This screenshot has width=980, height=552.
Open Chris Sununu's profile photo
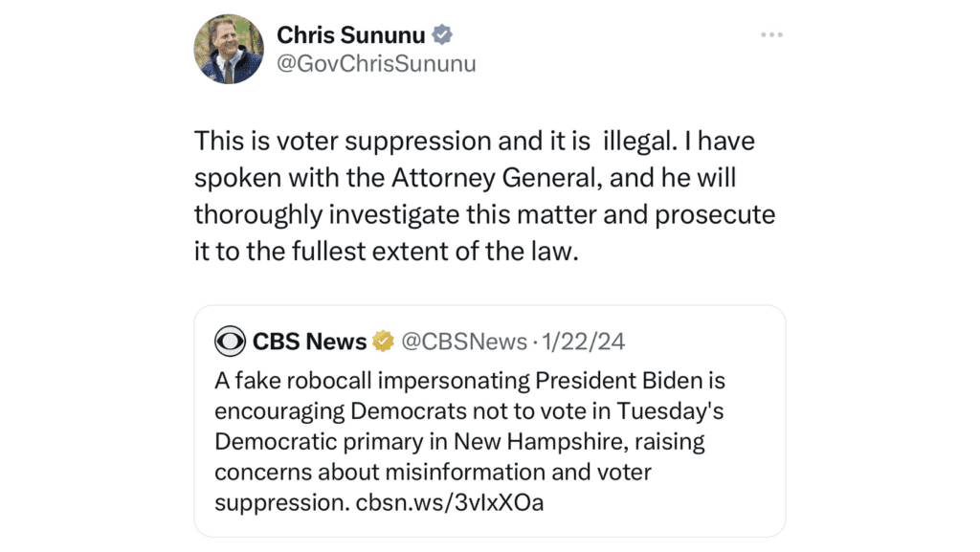click(229, 49)
